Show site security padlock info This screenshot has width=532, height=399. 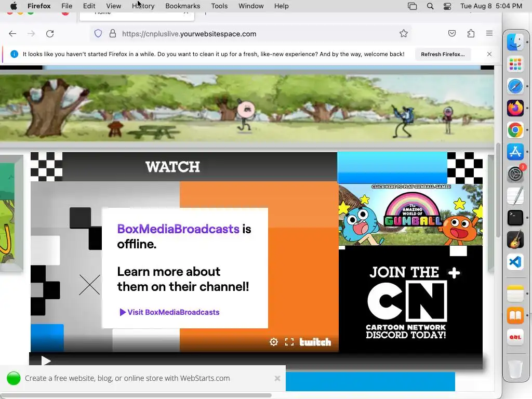[x=113, y=34]
